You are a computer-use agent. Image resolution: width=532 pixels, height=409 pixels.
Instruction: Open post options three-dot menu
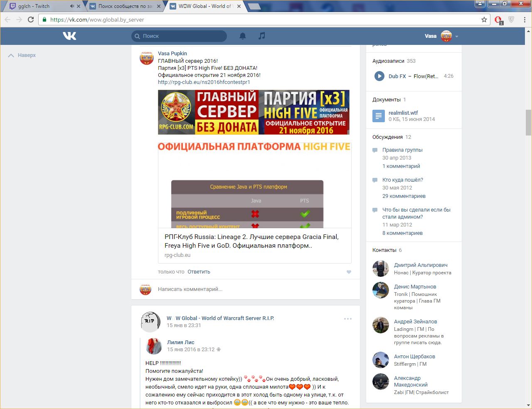coord(348,319)
